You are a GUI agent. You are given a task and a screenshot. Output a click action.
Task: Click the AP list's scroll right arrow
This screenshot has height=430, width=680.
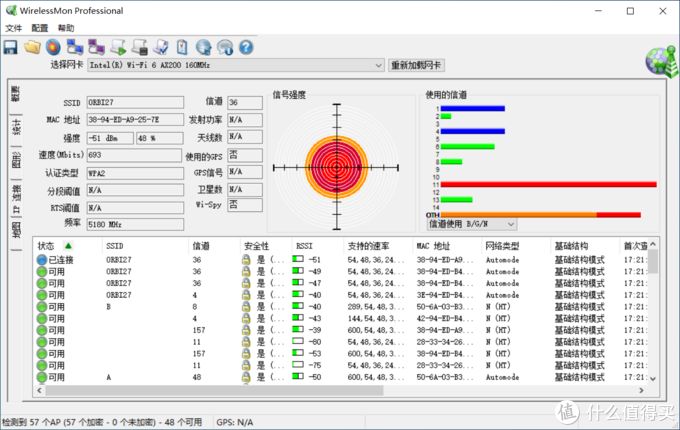point(641,391)
